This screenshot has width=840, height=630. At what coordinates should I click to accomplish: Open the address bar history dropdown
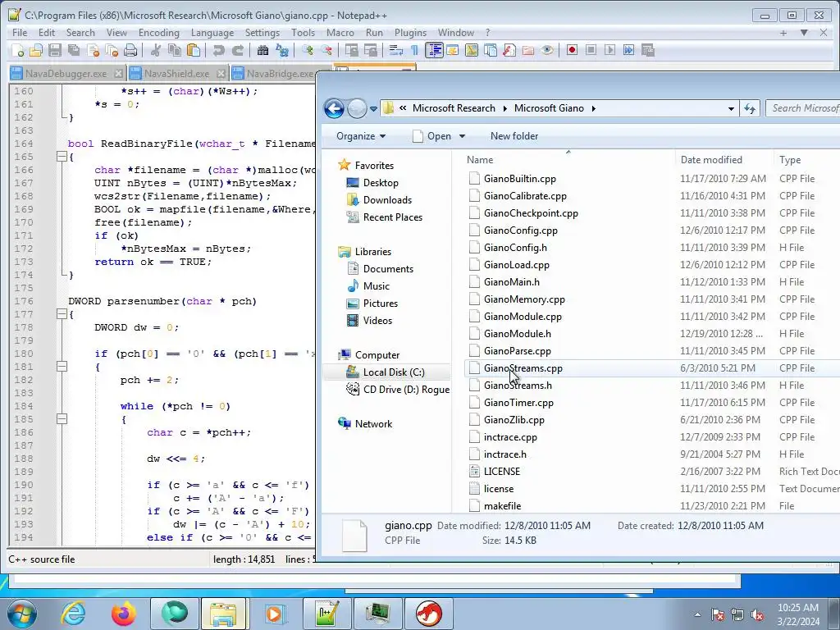(731, 109)
